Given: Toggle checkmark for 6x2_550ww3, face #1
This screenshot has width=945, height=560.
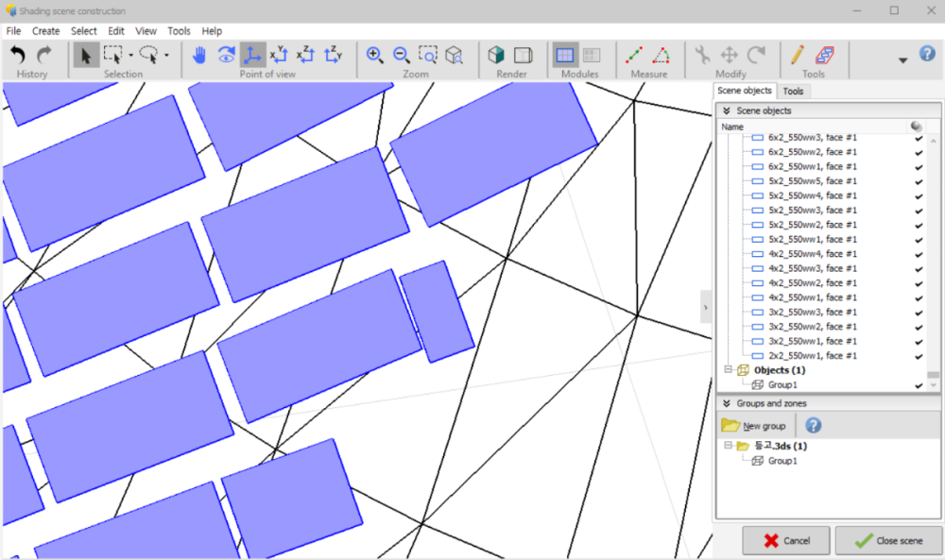Looking at the screenshot, I should [x=918, y=138].
